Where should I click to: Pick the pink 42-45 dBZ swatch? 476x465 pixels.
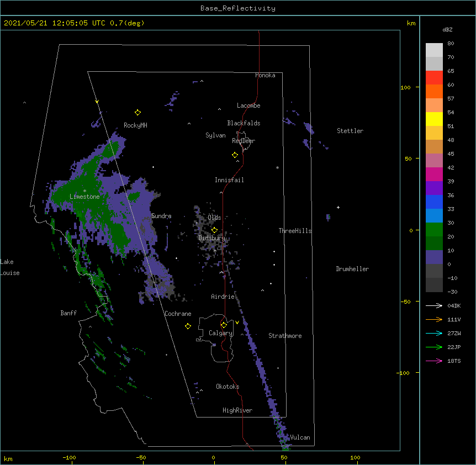[434, 161]
